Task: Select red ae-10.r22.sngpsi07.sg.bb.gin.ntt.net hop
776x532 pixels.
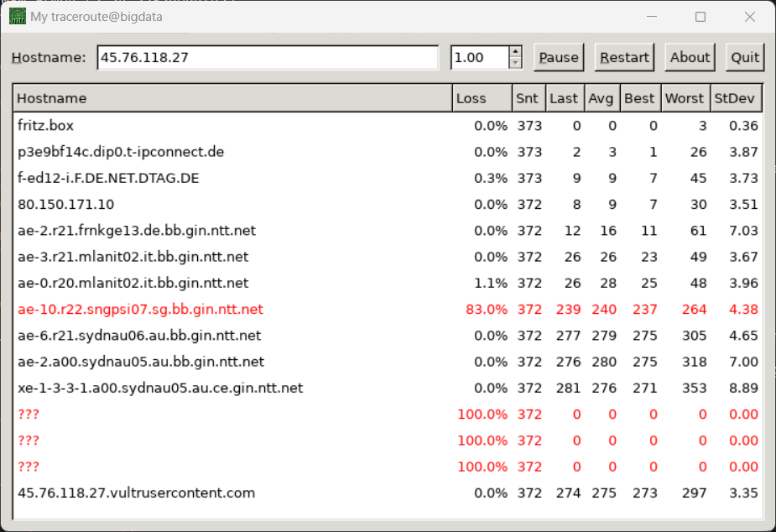Action: pyautogui.click(x=388, y=310)
